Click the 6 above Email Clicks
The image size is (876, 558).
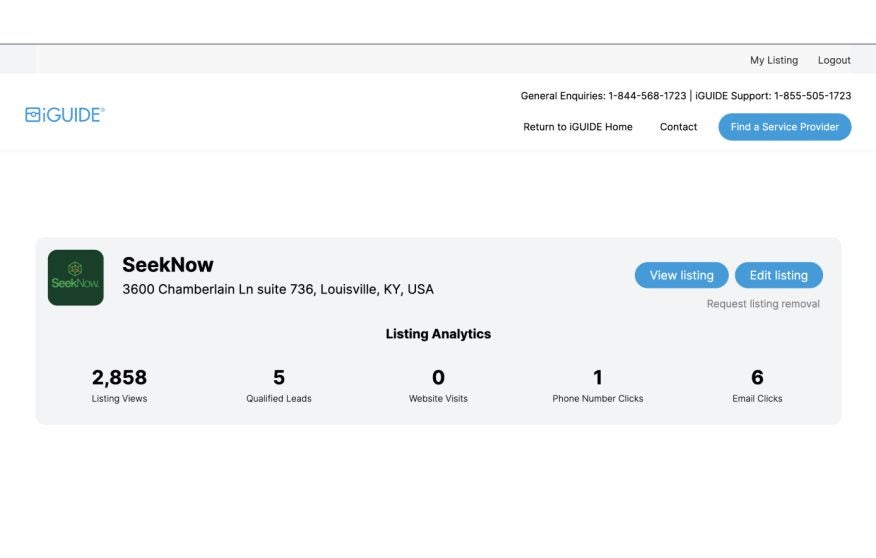[757, 378]
